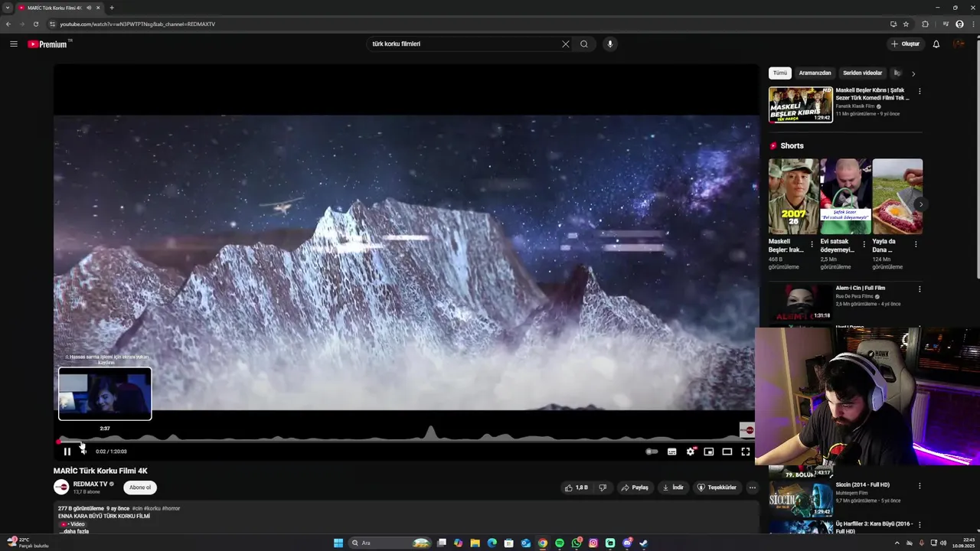Subscribe with the Abone ol button
This screenshot has height=551, width=980.
pyautogui.click(x=140, y=487)
